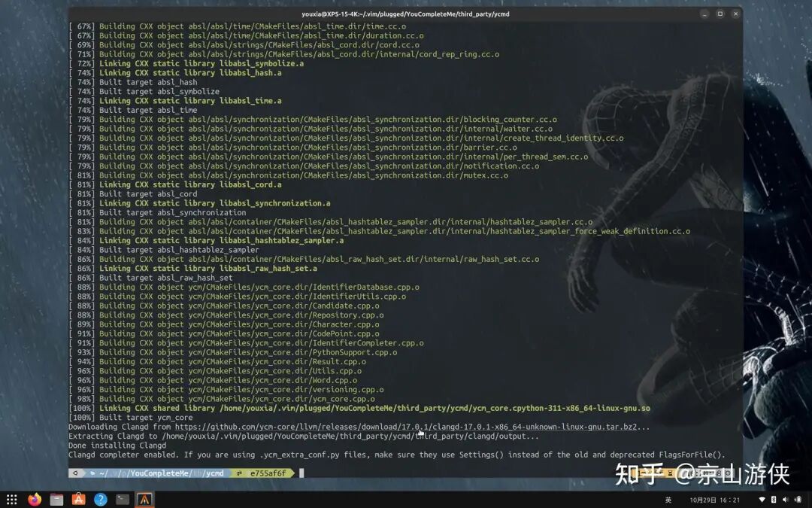Click the barrier.cc.o build line

tap(292, 148)
